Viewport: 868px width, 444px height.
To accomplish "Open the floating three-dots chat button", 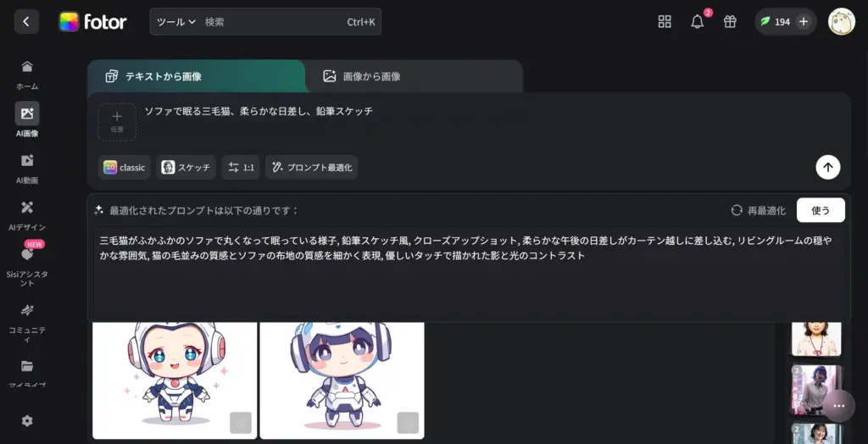I will tap(839, 407).
